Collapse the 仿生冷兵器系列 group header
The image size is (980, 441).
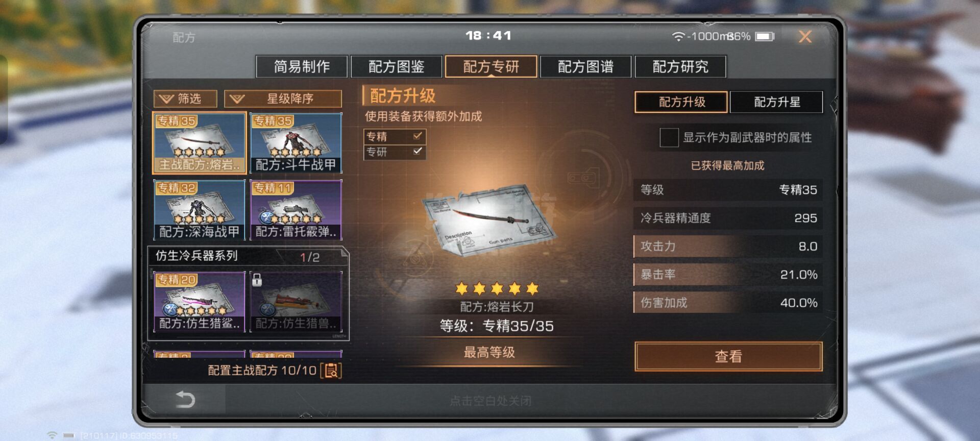[249, 256]
